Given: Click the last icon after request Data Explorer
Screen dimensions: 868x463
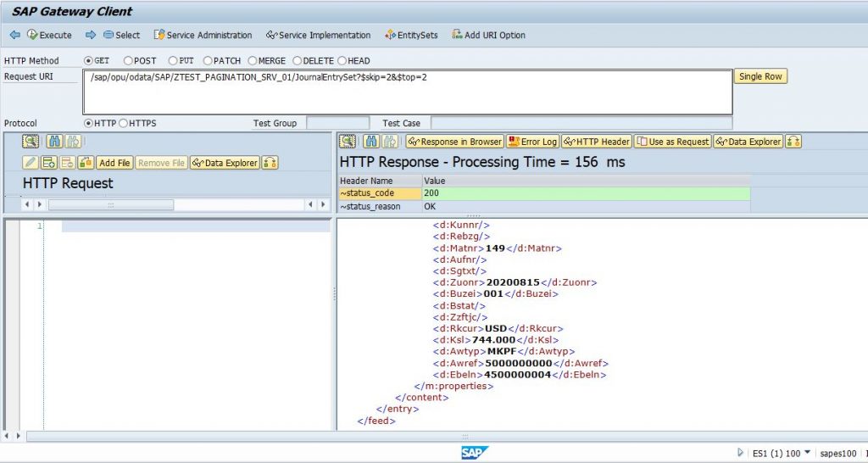Looking at the screenshot, I should click(270, 163).
